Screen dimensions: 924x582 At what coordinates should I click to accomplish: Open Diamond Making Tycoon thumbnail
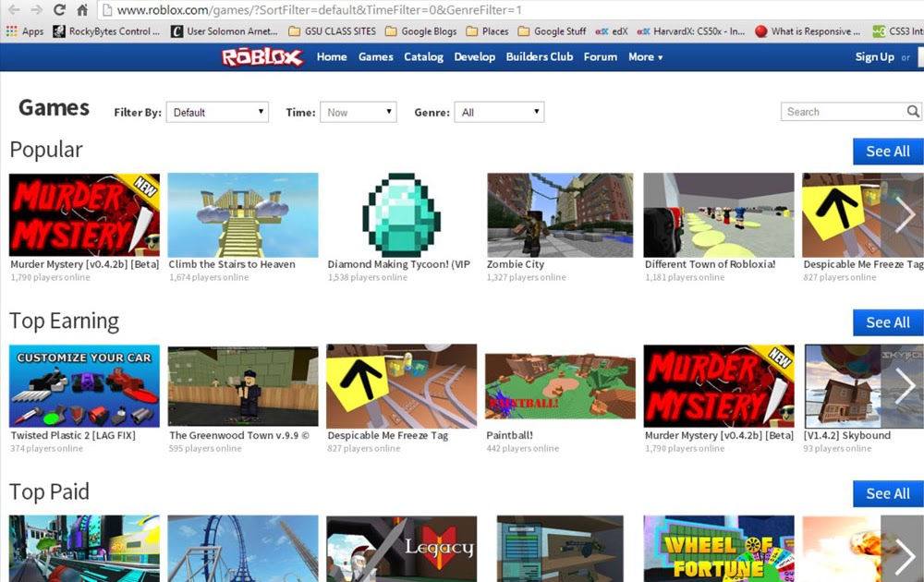[x=401, y=215]
